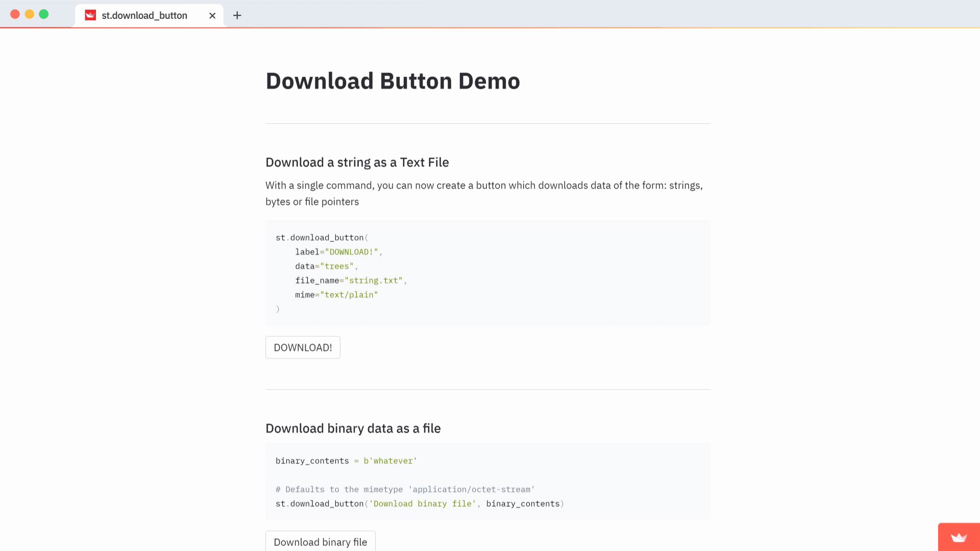Image resolution: width=980 pixels, height=551 pixels.
Task: Open a new browser tab with the plus icon
Action: 237,15
